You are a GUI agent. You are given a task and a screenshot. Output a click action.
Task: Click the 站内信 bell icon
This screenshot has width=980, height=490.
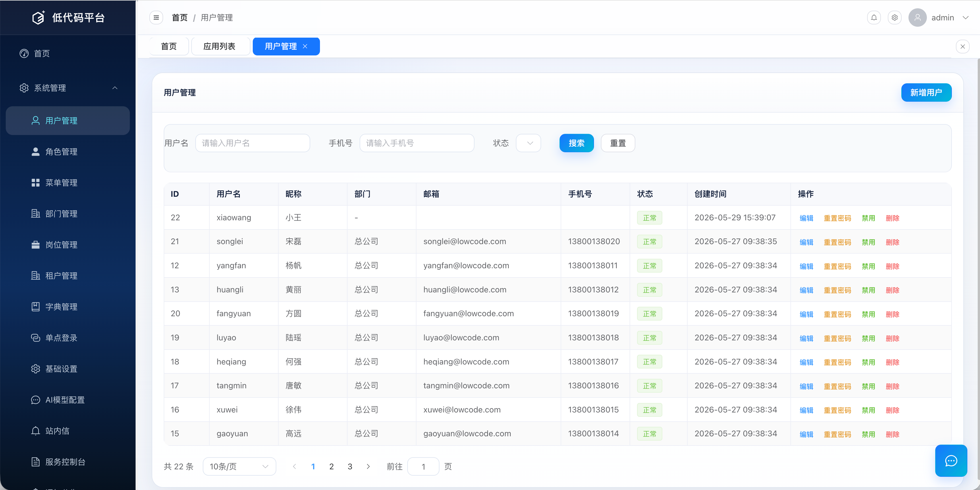click(35, 431)
